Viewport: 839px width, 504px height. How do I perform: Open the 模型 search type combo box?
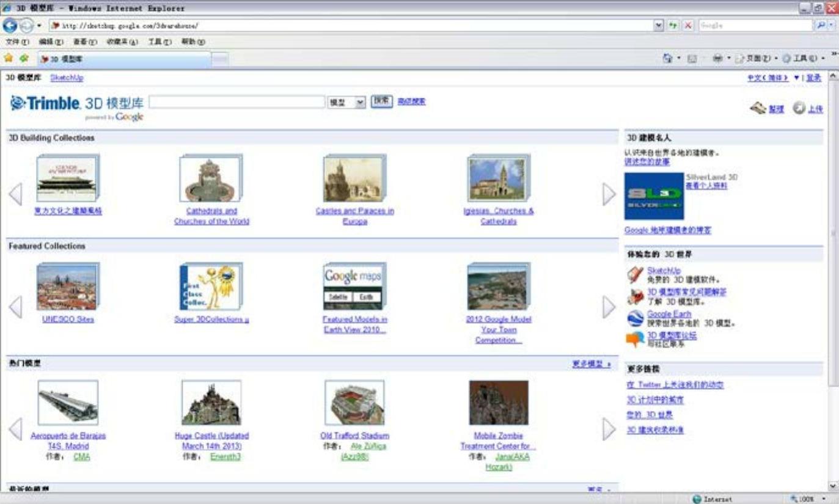[x=346, y=102]
